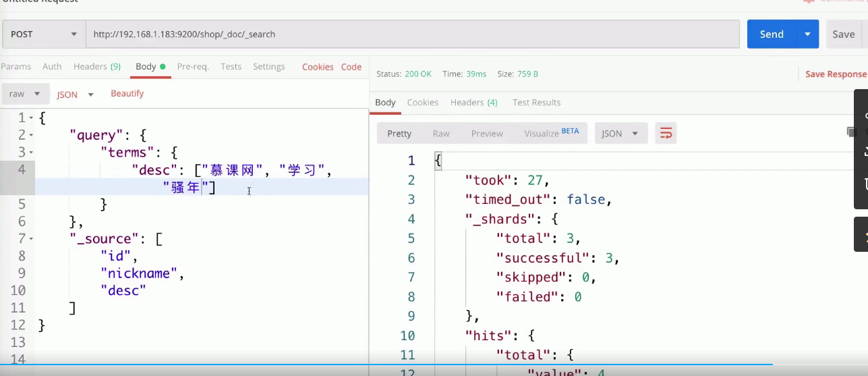This screenshot has width=868, height=376.
Task: Select the Pretty view button
Action: [399, 134]
